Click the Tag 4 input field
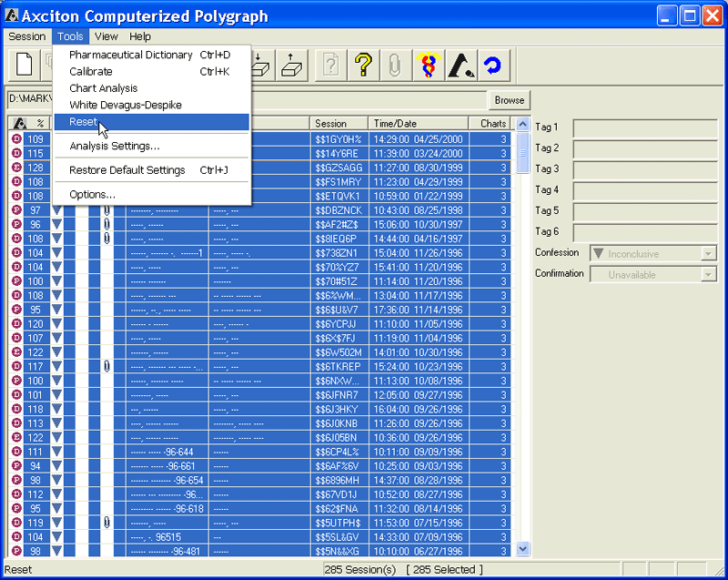Viewport: 728px width, 580px height. click(645, 191)
